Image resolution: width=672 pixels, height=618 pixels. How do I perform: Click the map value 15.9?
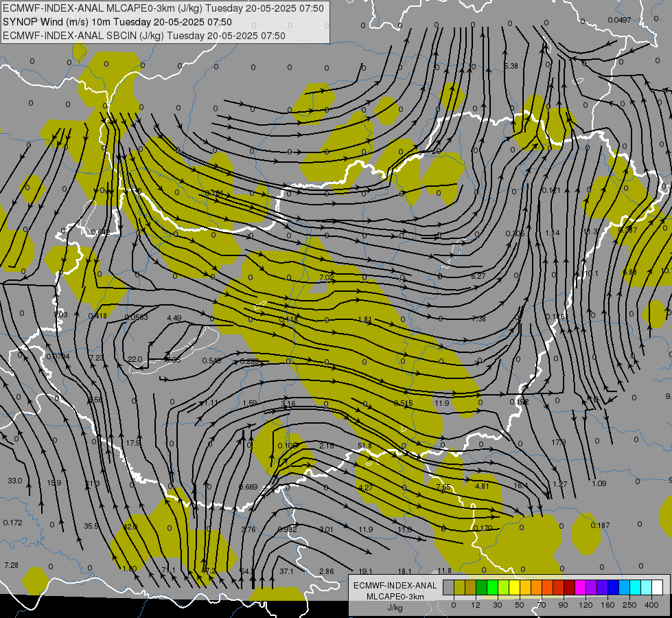point(54,483)
